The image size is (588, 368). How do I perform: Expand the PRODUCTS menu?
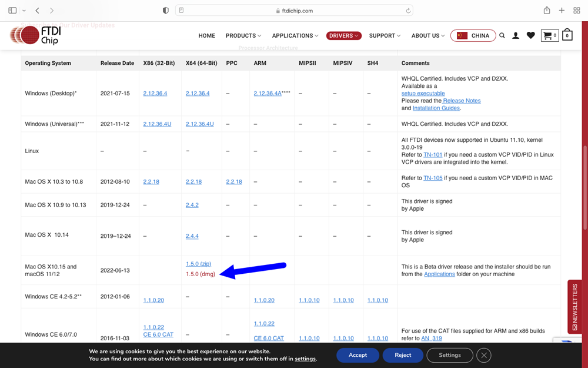(x=243, y=36)
